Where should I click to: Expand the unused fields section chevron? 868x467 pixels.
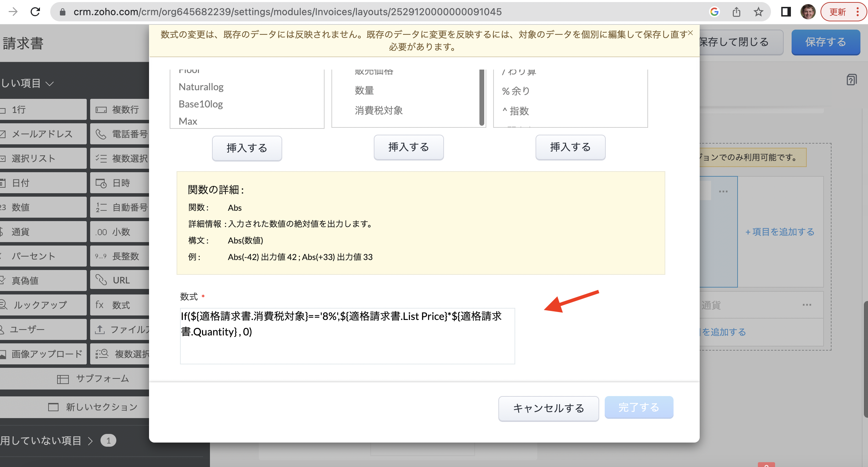tap(91, 441)
